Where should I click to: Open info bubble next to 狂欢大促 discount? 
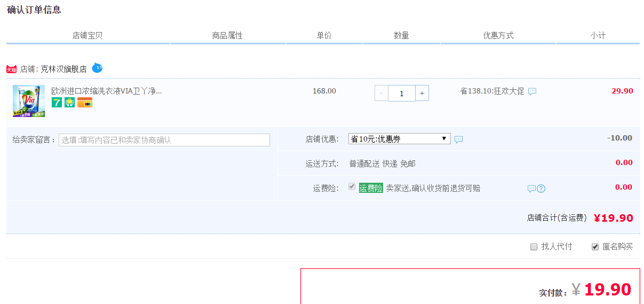[x=532, y=91]
